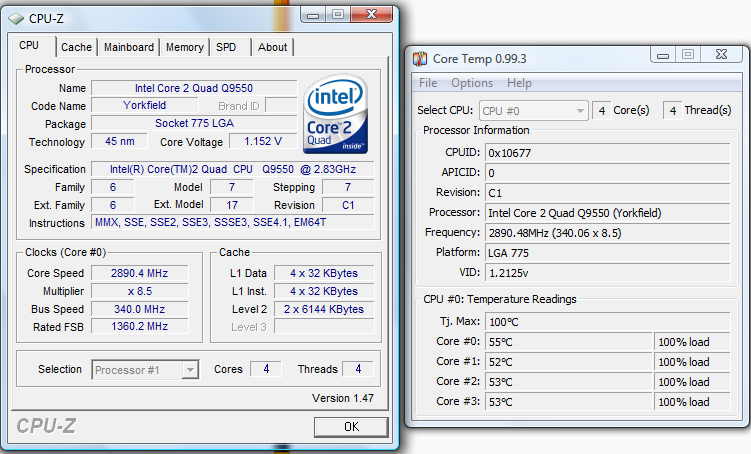Click the Version 1.47 label

(x=343, y=398)
